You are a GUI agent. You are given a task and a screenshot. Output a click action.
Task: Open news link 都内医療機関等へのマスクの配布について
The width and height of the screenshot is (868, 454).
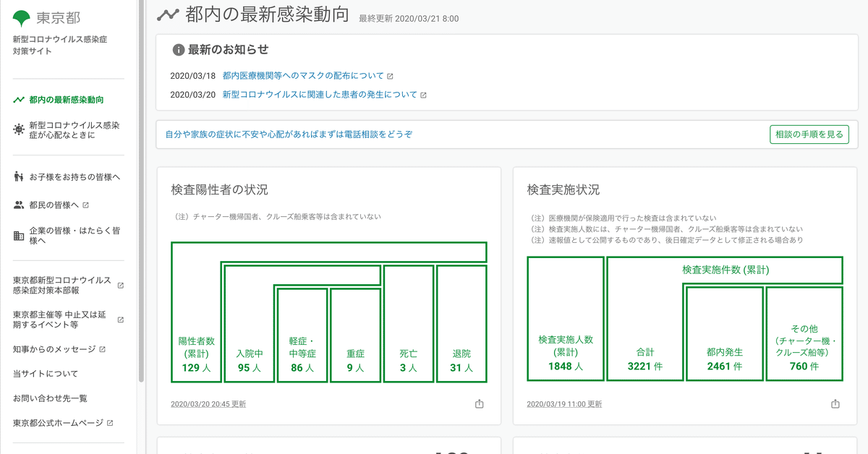point(303,76)
